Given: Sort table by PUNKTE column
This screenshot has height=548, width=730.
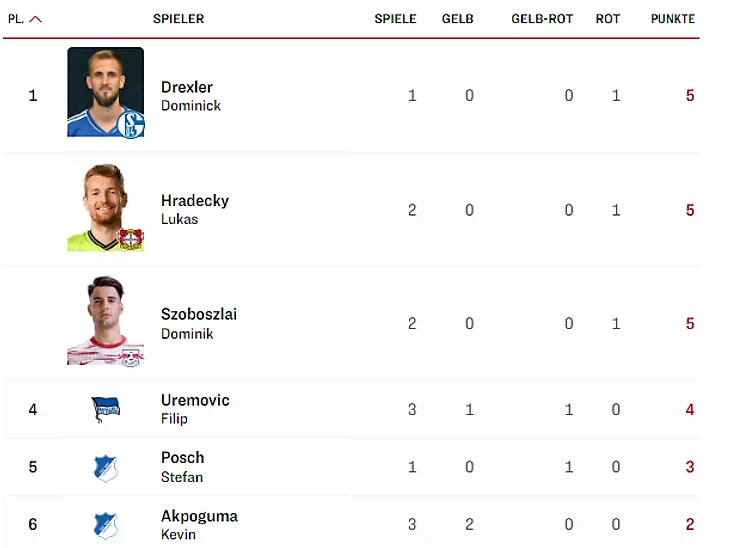Looking at the screenshot, I should pyautogui.click(x=672, y=19).
